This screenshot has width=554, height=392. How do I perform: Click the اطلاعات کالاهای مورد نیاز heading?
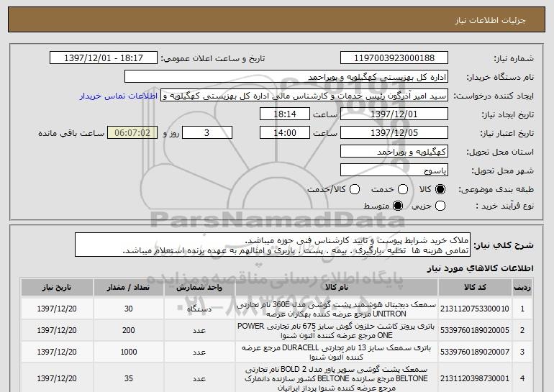480,268
